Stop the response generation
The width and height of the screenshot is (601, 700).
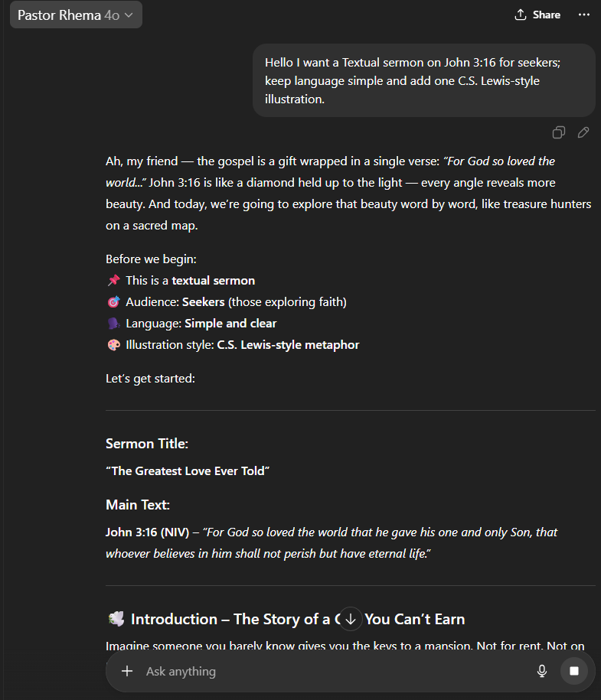pos(573,671)
